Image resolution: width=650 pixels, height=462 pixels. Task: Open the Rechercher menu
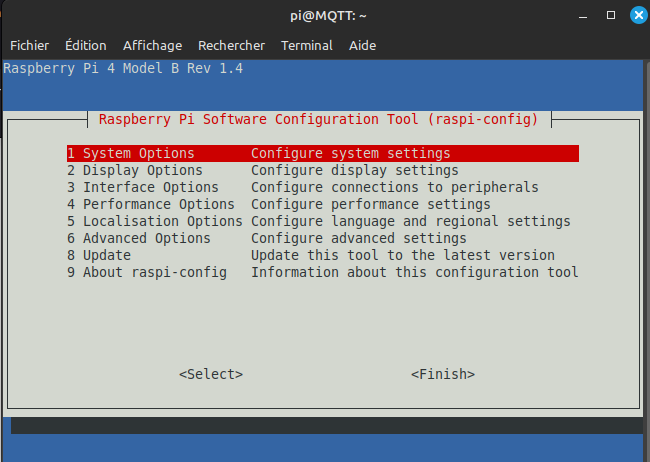(x=231, y=45)
